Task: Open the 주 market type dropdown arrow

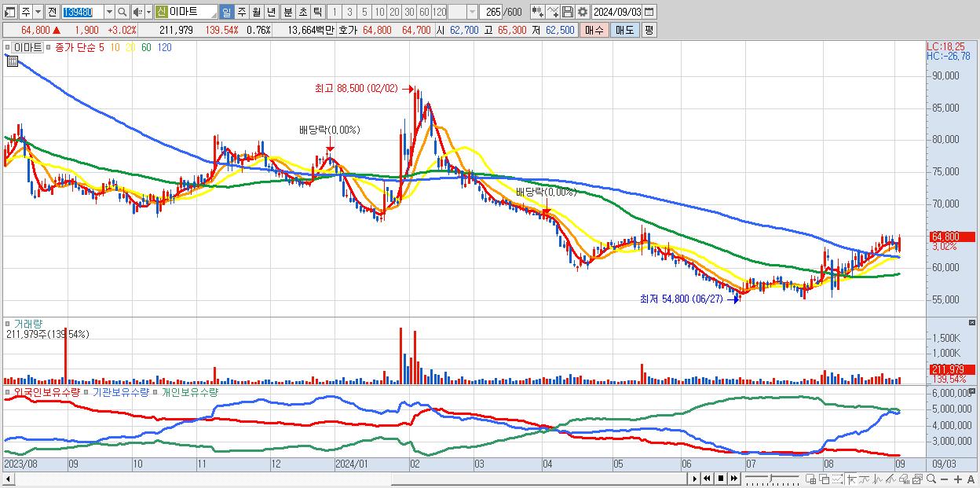Action: pyautogui.click(x=38, y=13)
